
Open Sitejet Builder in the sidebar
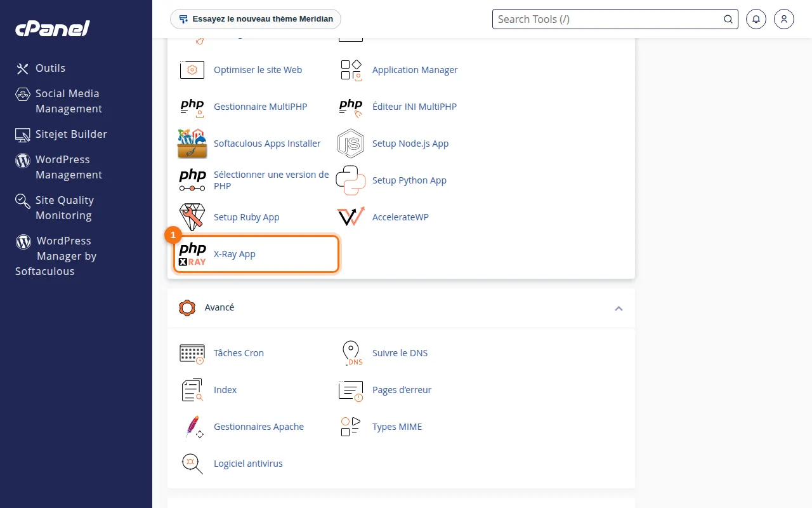(x=61, y=134)
